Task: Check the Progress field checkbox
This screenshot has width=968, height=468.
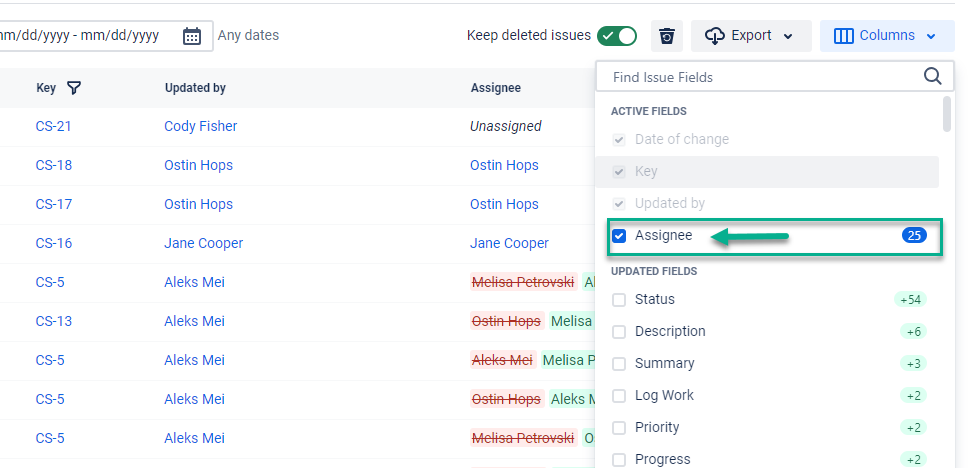Action: [x=619, y=460]
